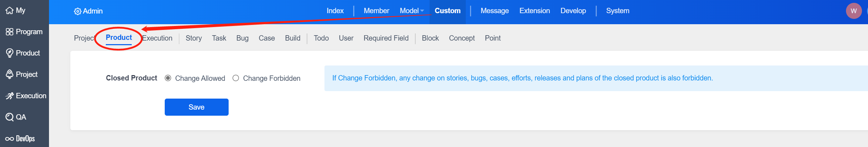The width and height of the screenshot is (868, 147).
Task: Open the user avatar W menu
Action: pyautogui.click(x=853, y=11)
